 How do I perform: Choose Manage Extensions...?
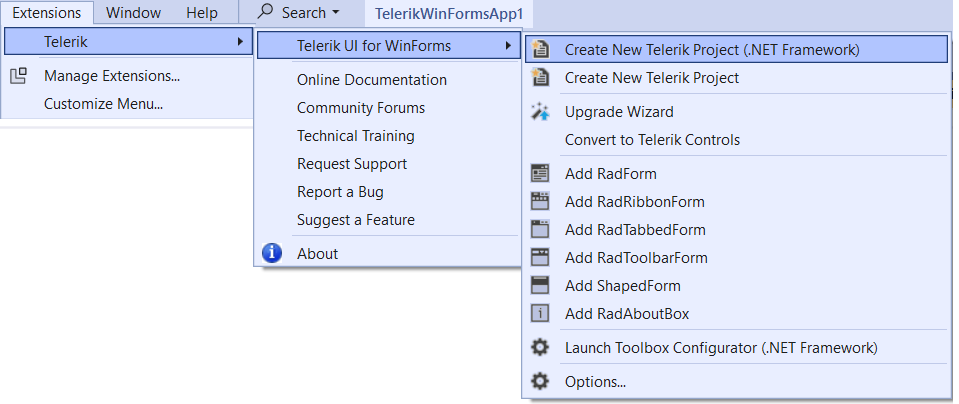[x=128, y=76]
